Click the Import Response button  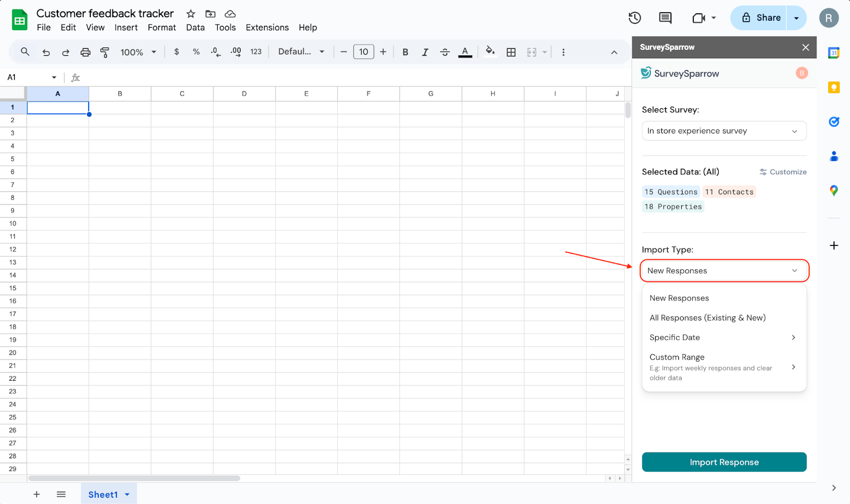[724, 462]
